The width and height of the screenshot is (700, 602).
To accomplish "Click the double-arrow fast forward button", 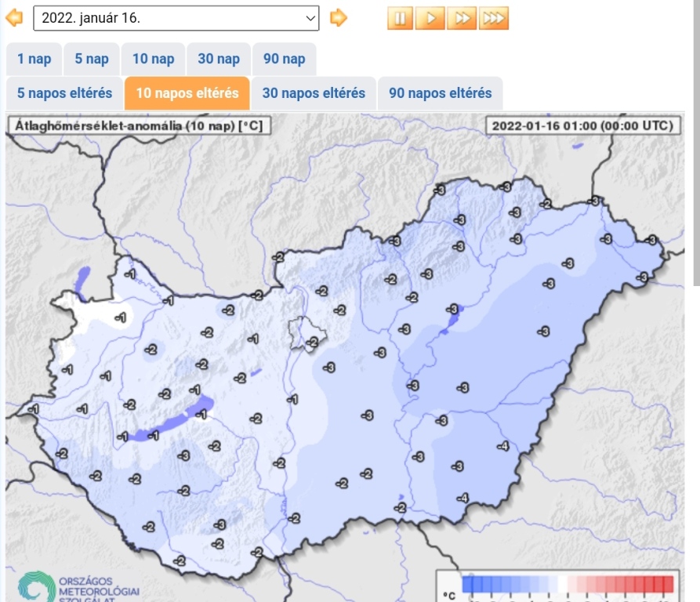I will tap(462, 18).
